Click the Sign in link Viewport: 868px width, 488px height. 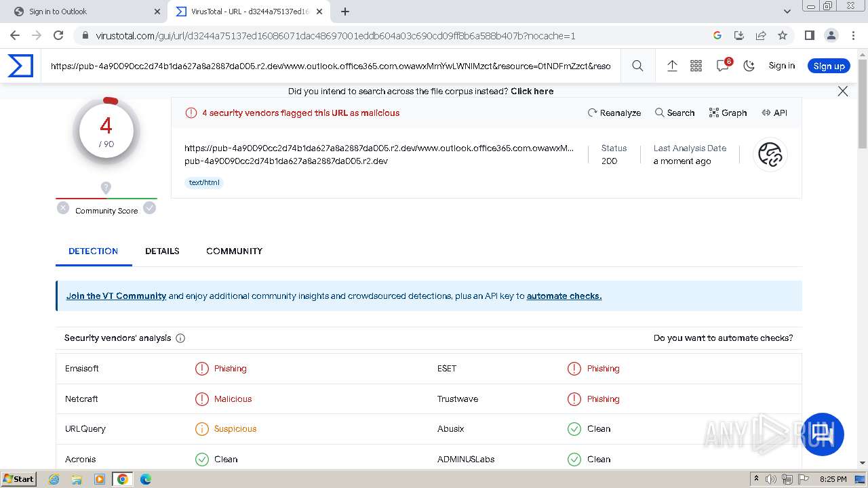782,66
